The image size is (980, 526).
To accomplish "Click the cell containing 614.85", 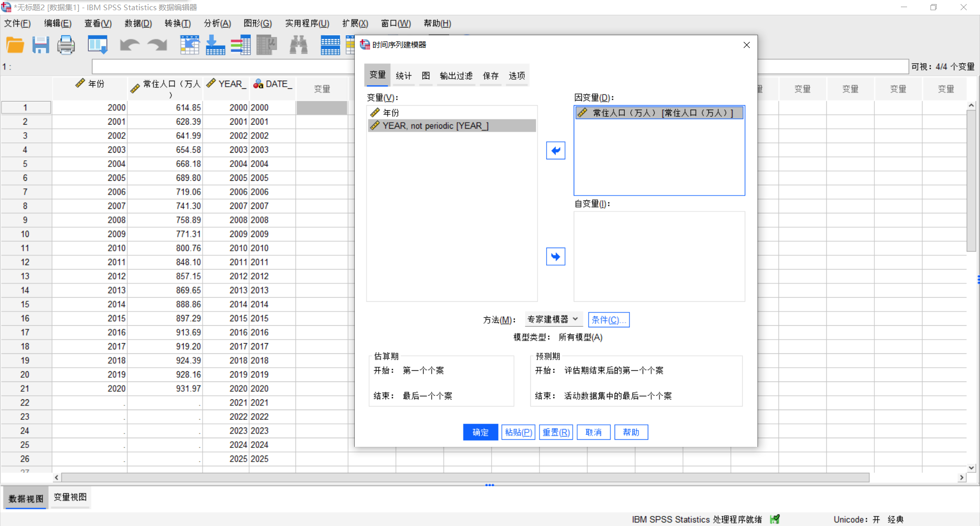I will coord(165,108).
